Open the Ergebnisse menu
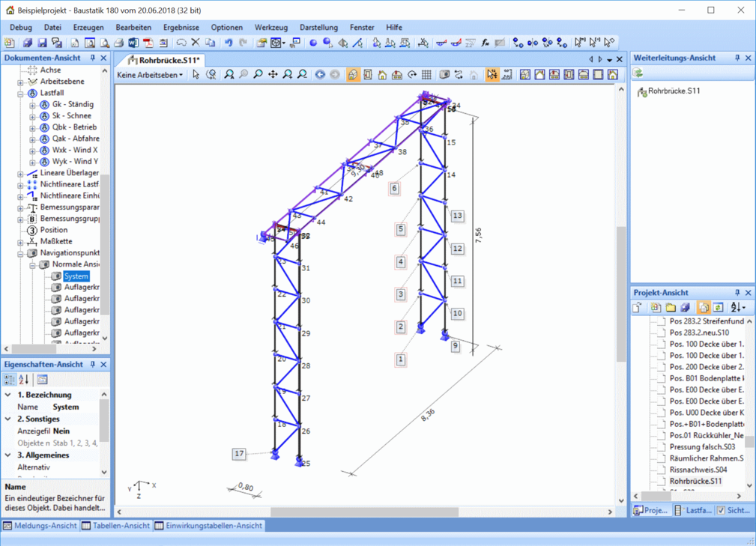This screenshot has height=546, width=756. click(181, 27)
